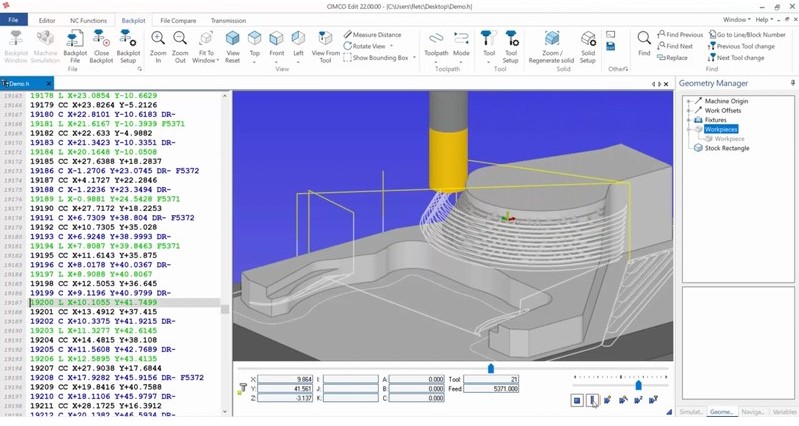
Task: Open the File Compare ribbon tab
Action: [178, 20]
